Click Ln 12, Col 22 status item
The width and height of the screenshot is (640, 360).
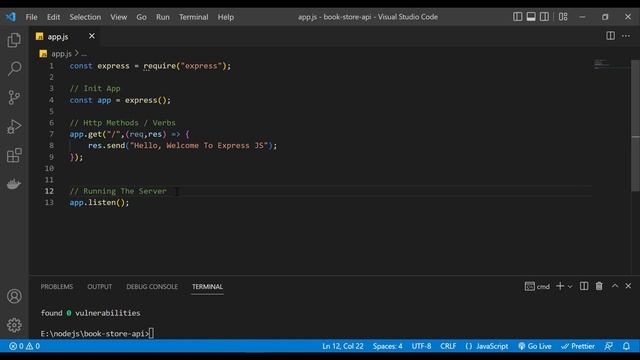[x=342, y=346]
